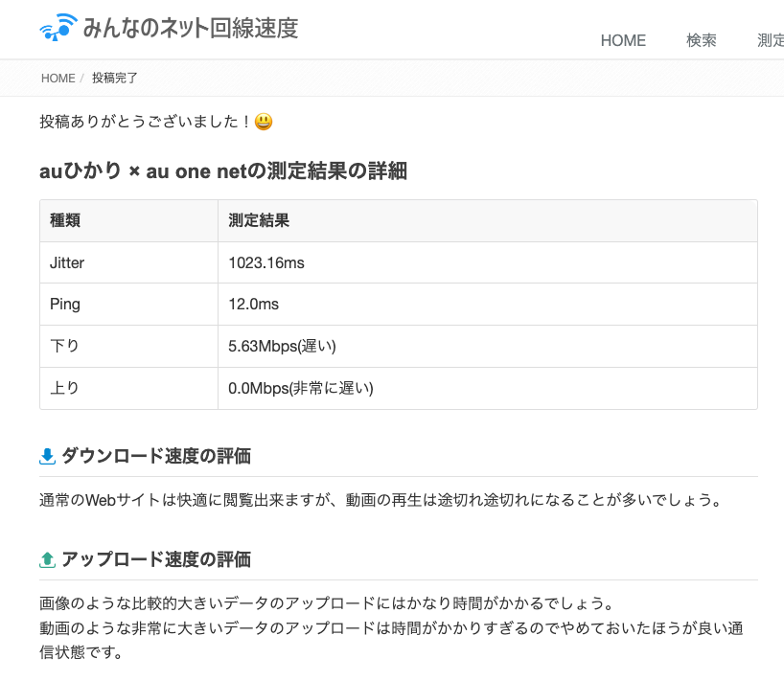Select the Ping 12.0ms value cell

click(x=253, y=305)
